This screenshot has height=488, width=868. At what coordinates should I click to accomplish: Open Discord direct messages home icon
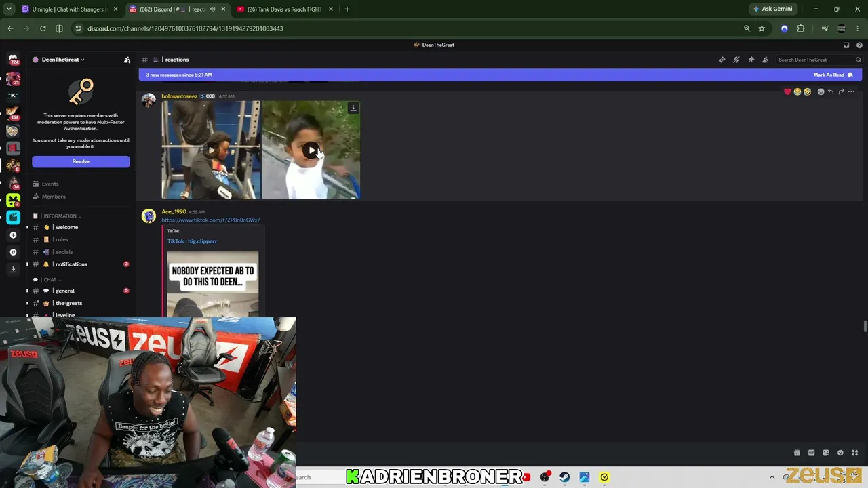coord(13,60)
